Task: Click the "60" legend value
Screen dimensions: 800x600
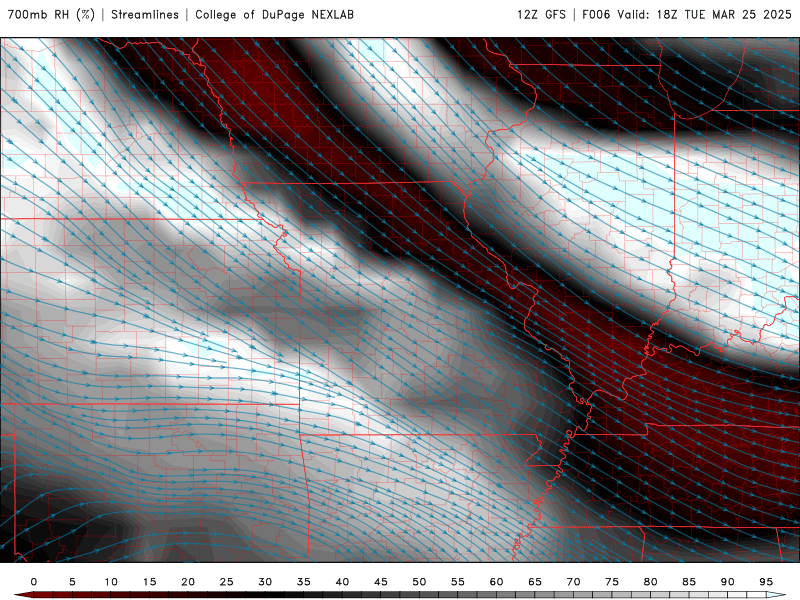Action: point(496,582)
